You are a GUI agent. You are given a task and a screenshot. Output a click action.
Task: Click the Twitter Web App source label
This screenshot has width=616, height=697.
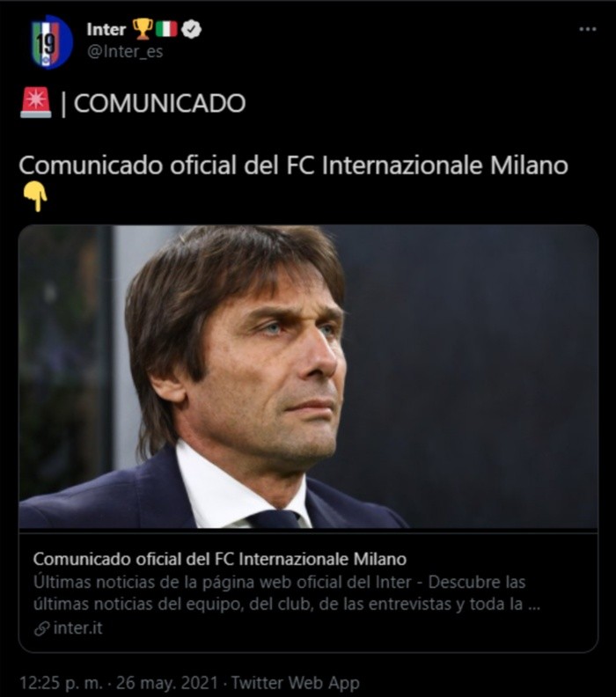(296, 682)
